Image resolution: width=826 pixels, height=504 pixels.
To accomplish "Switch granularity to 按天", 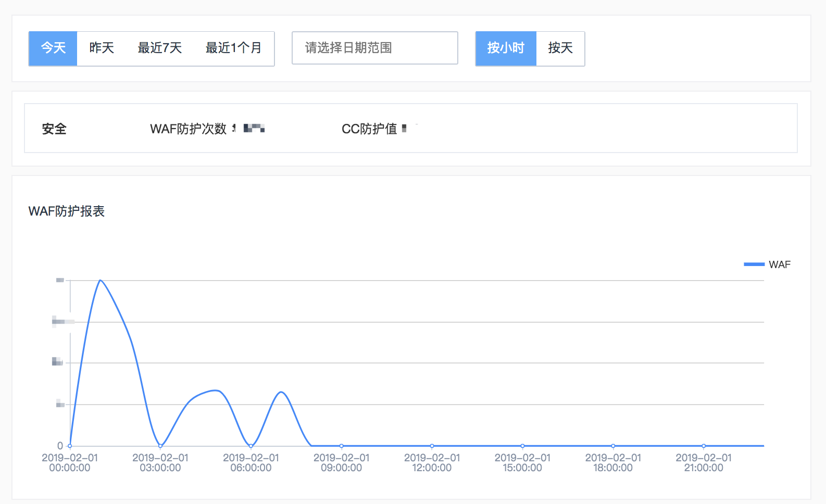I will click(x=560, y=48).
